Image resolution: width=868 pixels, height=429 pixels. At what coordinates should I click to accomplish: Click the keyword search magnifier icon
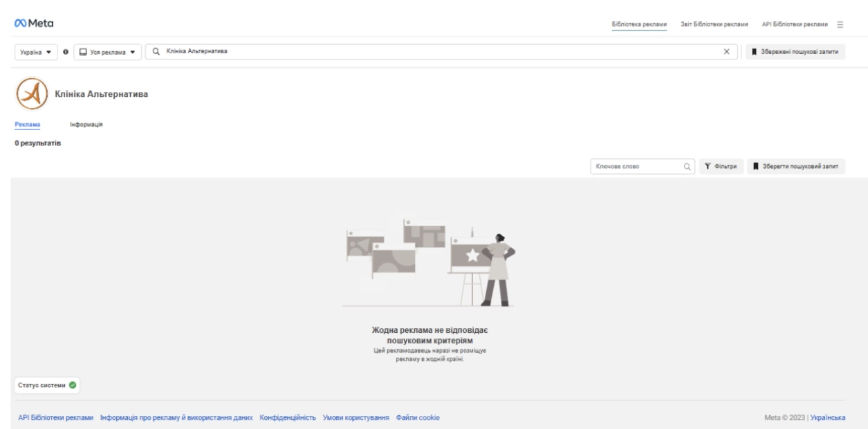(687, 166)
